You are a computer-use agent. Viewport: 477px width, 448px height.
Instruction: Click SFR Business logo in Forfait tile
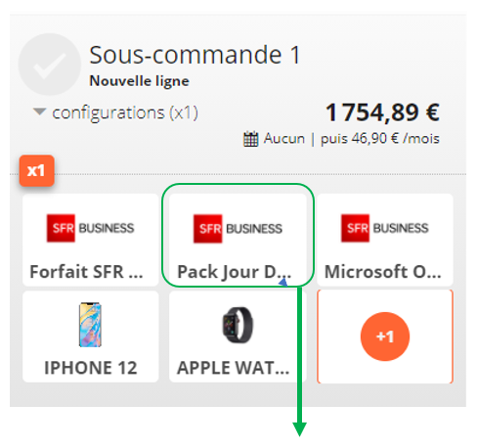point(90,228)
